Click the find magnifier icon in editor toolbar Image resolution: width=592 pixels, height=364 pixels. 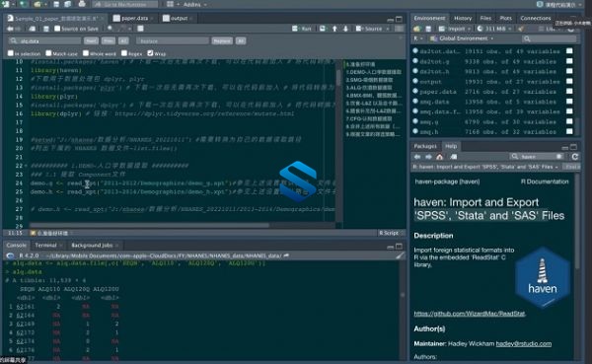(x=110, y=29)
